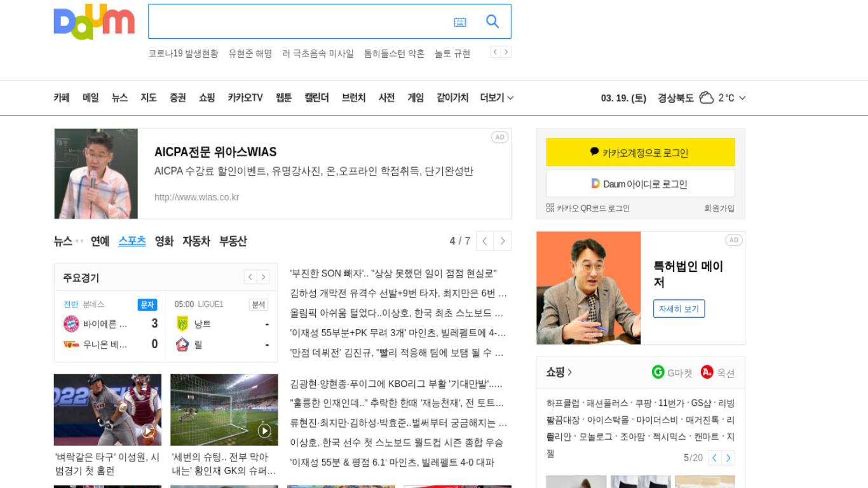Open 메일 from top navigation

coord(91,98)
